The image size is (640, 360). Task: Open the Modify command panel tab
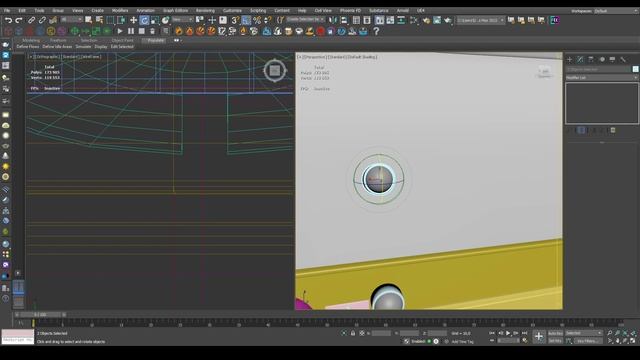coord(580,60)
